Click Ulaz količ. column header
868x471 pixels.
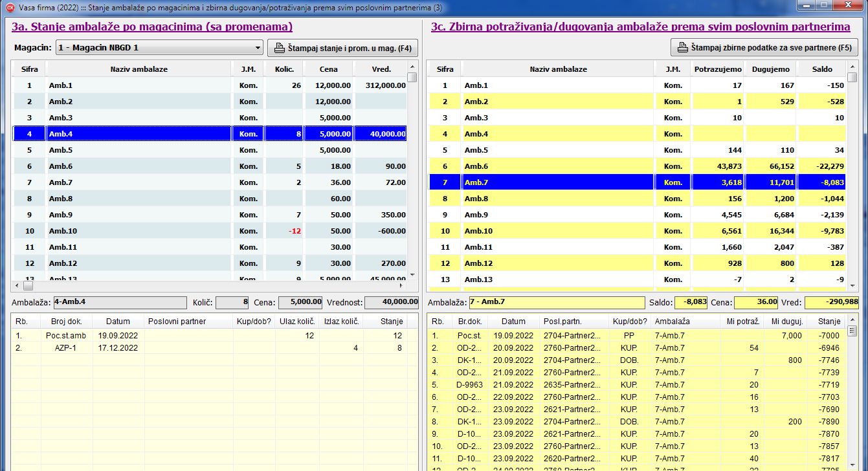(x=297, y=322)
